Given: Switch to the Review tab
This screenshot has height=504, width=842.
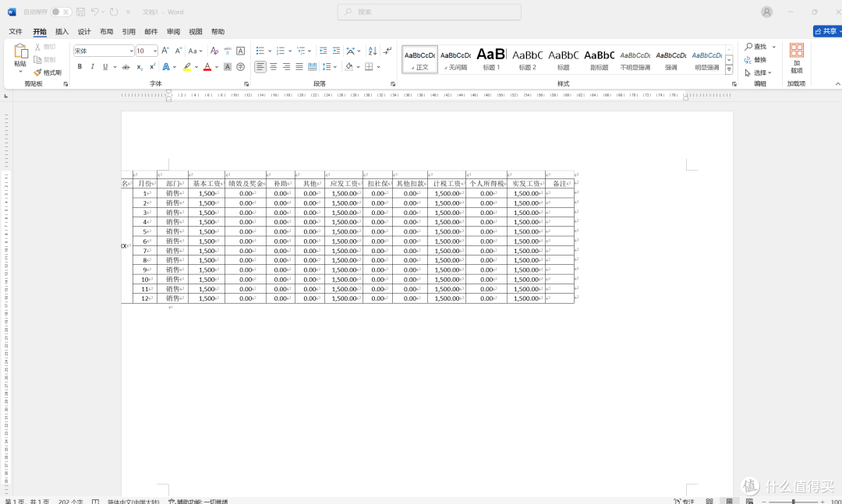Looking at the screenshot, I should (173, 32).
